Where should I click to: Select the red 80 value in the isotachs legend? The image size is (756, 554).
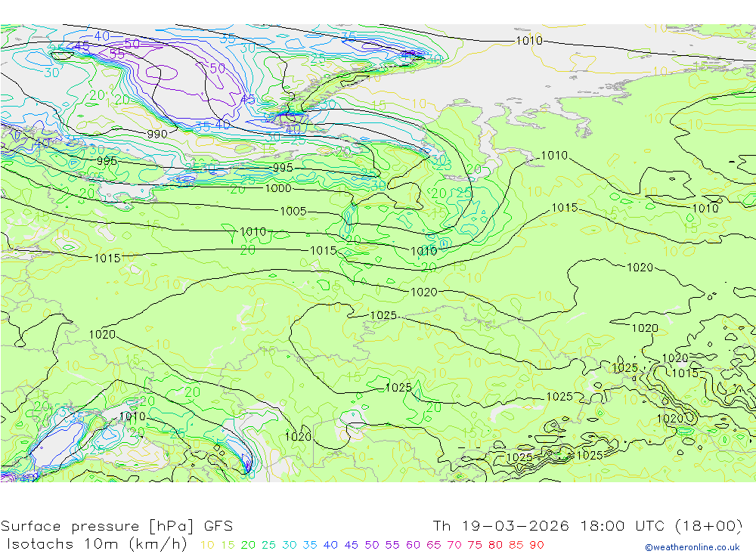pos(496,545)
